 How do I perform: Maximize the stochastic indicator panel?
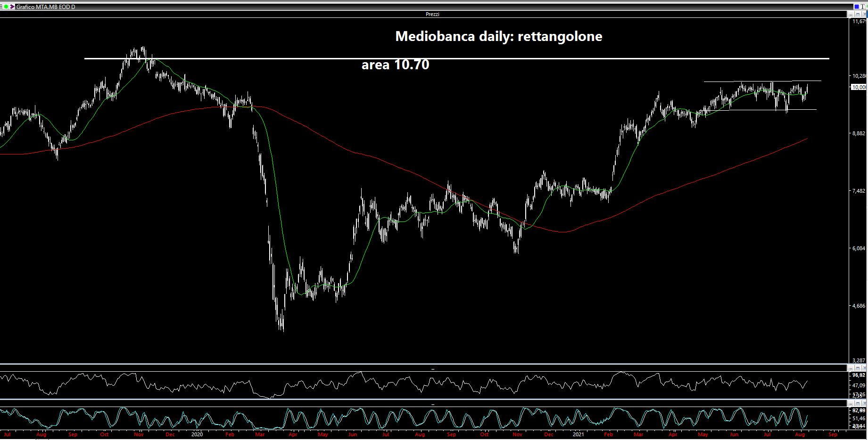858,403
